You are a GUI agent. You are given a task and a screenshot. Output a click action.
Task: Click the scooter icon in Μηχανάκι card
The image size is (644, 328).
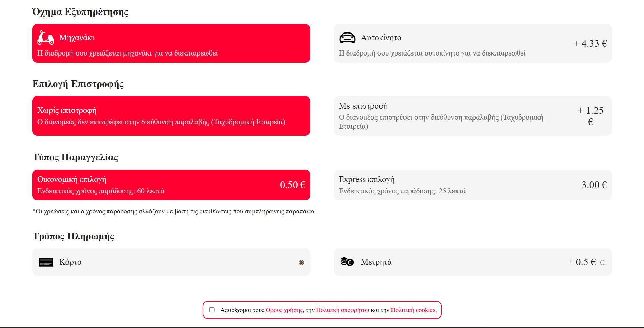[x=46, y=38]
